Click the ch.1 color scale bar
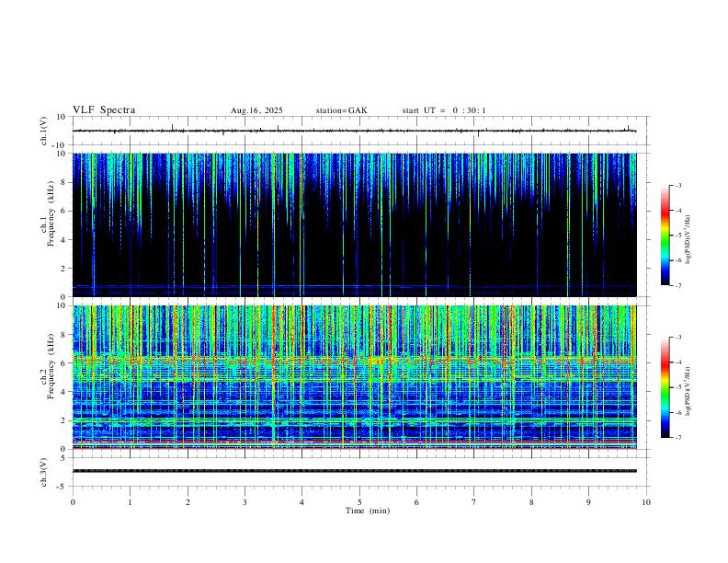 coord(665,236)
